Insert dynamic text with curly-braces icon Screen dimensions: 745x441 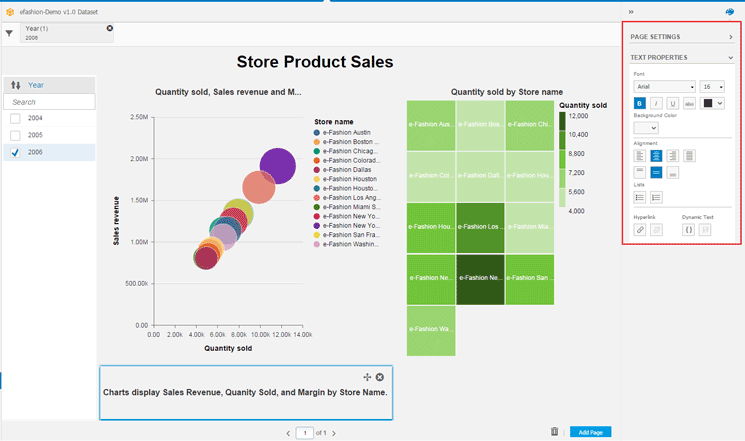[689, 229]
